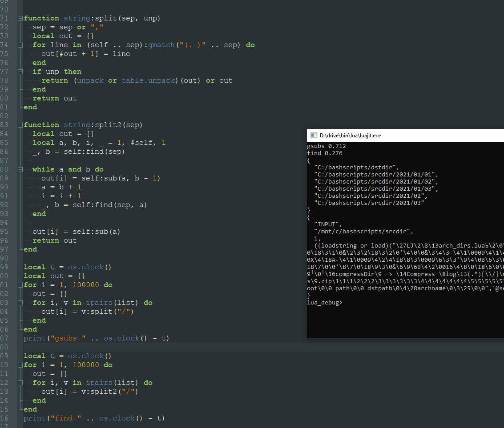Click the line 'out[i] = v:split("/")'
This screenshot has width=504, height=428.
(x=88, y=312)
